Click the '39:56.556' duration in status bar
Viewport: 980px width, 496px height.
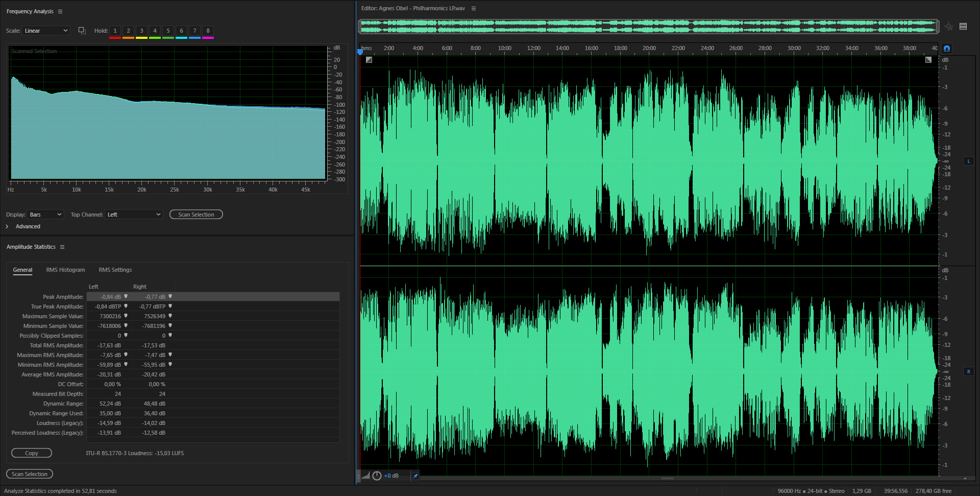(896, 491)
